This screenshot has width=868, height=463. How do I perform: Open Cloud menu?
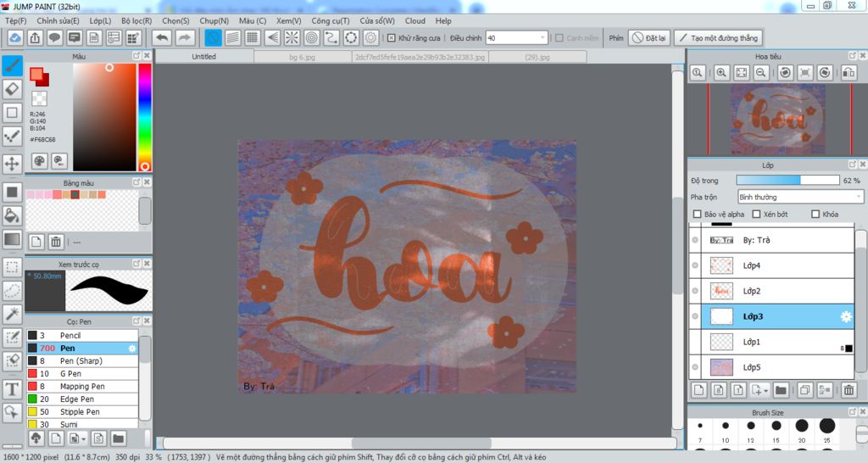[x=415, y=20]
